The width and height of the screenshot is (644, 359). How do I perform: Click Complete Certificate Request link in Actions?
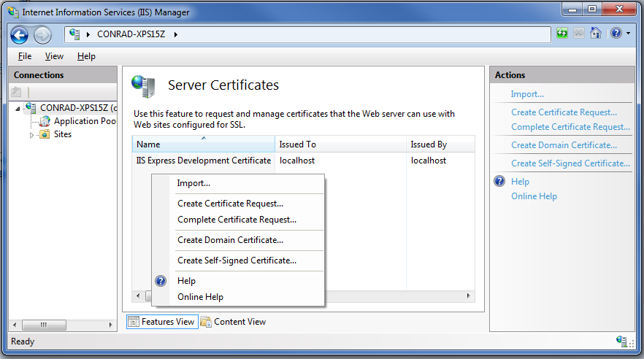point(570,127)
